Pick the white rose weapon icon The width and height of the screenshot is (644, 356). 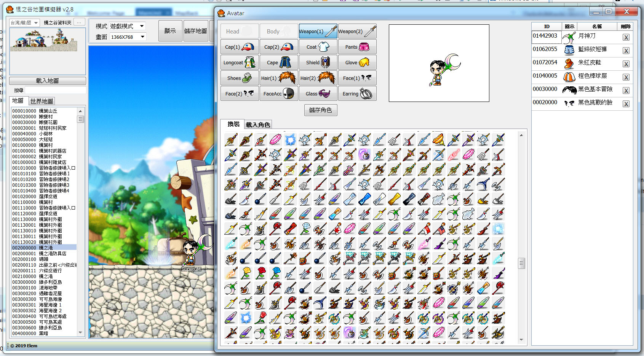[305, 229]
